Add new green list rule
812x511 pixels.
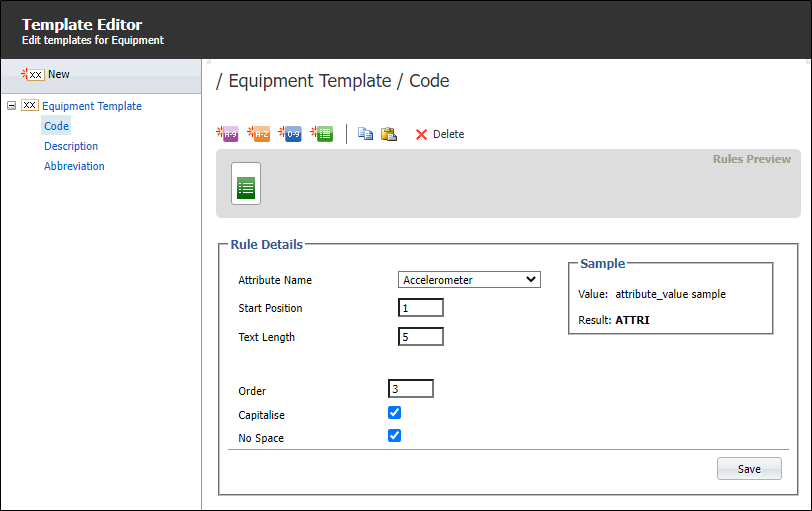[x=322, y=134]
